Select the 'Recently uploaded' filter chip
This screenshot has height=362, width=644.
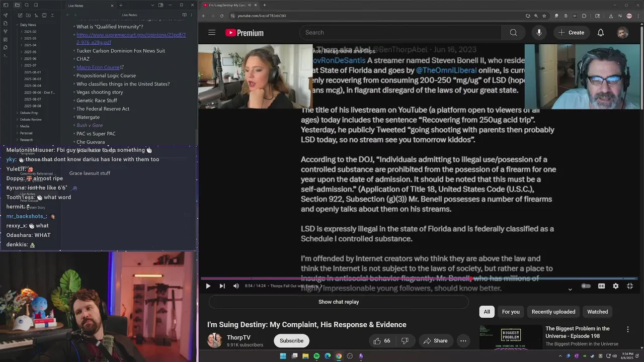pos(553,312)
